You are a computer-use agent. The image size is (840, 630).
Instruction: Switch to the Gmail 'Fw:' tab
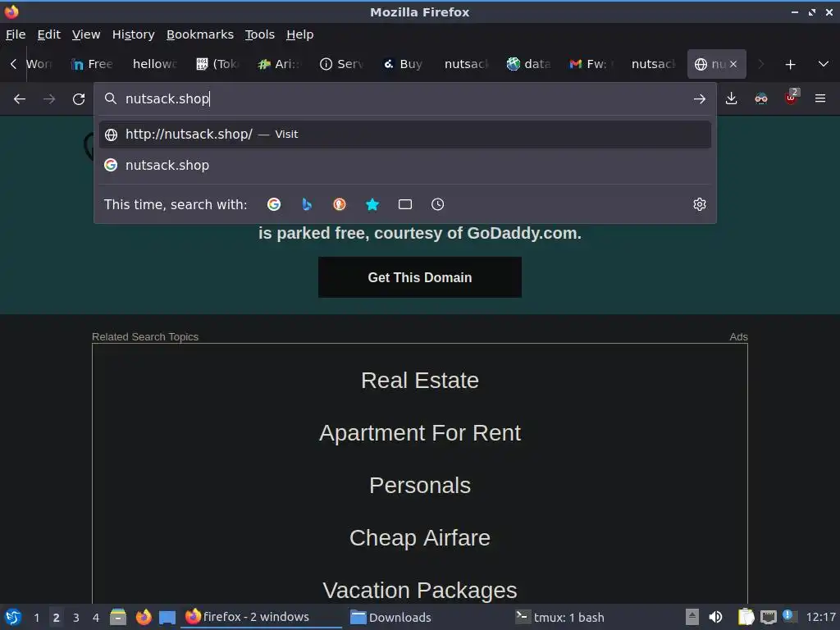pyautogui.click(x=591, y=64)
